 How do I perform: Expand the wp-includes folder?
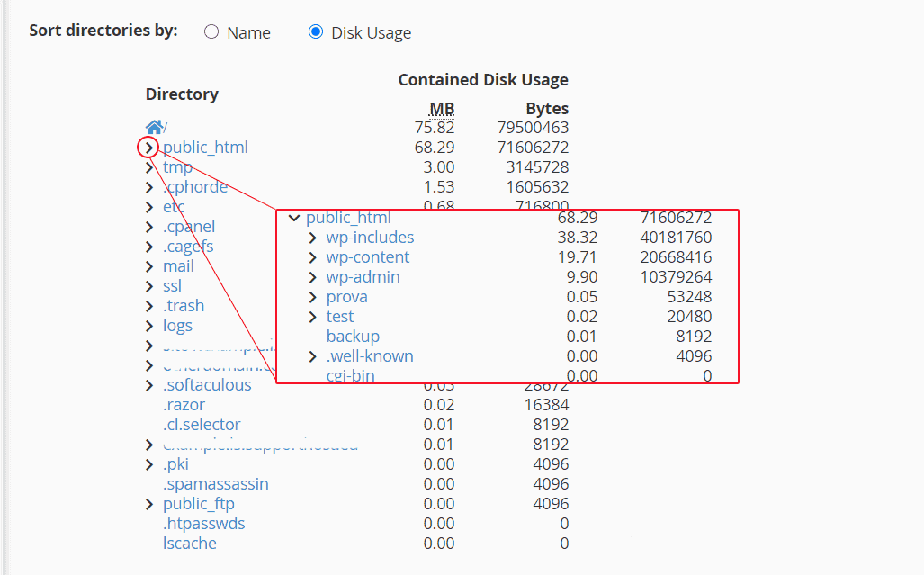point(312,237)
